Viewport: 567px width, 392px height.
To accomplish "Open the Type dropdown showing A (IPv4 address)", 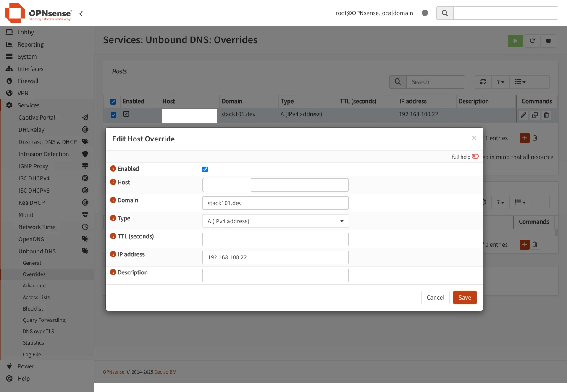I will [275, 221].
